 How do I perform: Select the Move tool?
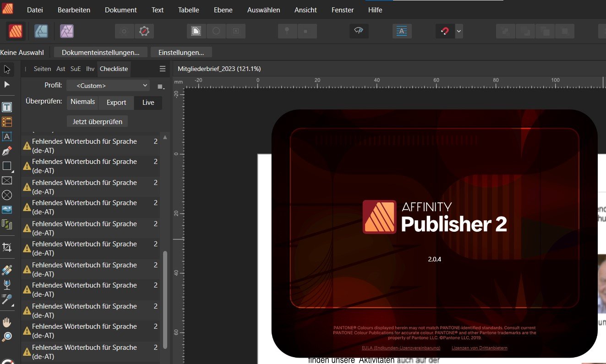tap(7, 70)
